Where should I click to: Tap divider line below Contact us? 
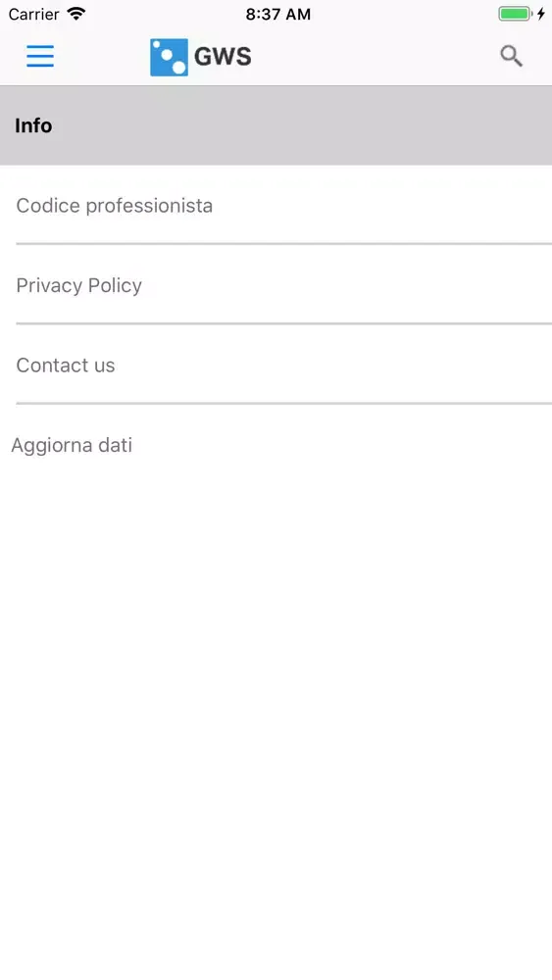pyautogui.click(x=283, y=404)
